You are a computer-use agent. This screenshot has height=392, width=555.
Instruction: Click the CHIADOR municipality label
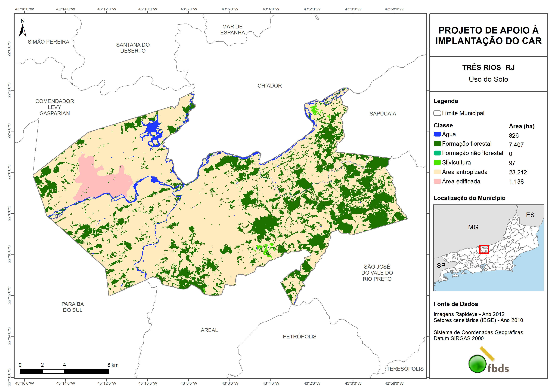270,86
